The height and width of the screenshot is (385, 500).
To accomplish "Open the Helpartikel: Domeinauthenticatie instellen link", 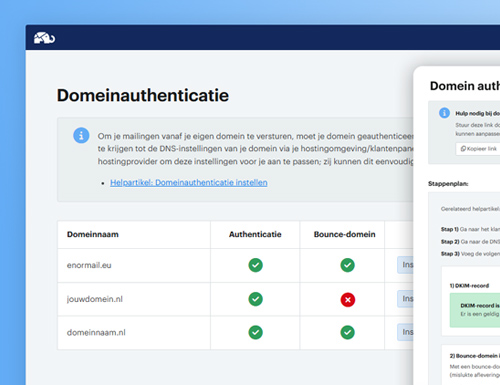I will coord(189,183).
